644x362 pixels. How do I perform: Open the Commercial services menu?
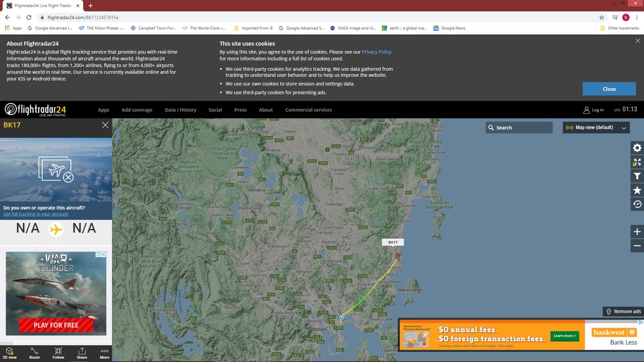308,110
